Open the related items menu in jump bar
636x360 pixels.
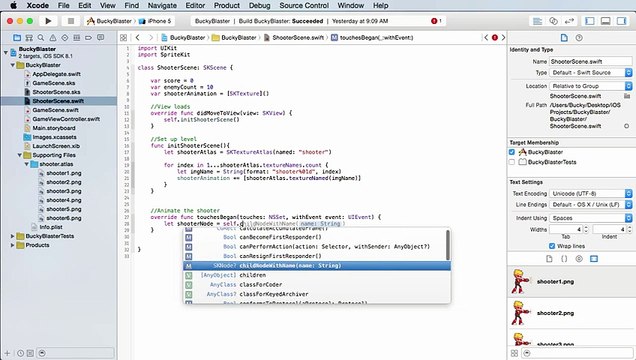[x=124, y=38]
